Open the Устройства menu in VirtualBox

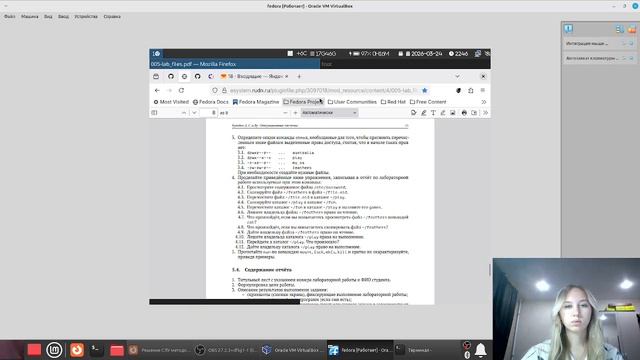click(86, 17)
